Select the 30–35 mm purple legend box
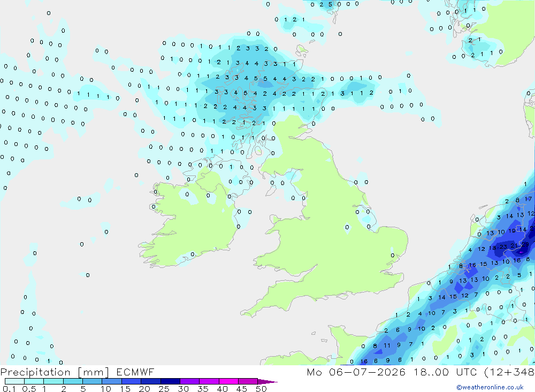Viewport: 535px width, 392px height. [x=189, y=381]
